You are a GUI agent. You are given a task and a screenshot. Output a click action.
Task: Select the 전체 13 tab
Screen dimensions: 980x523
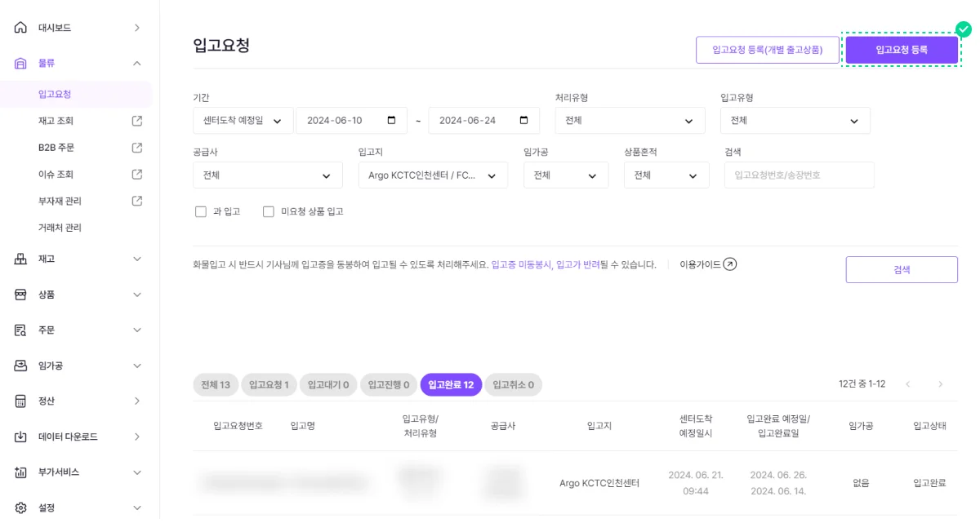point(216,385)
